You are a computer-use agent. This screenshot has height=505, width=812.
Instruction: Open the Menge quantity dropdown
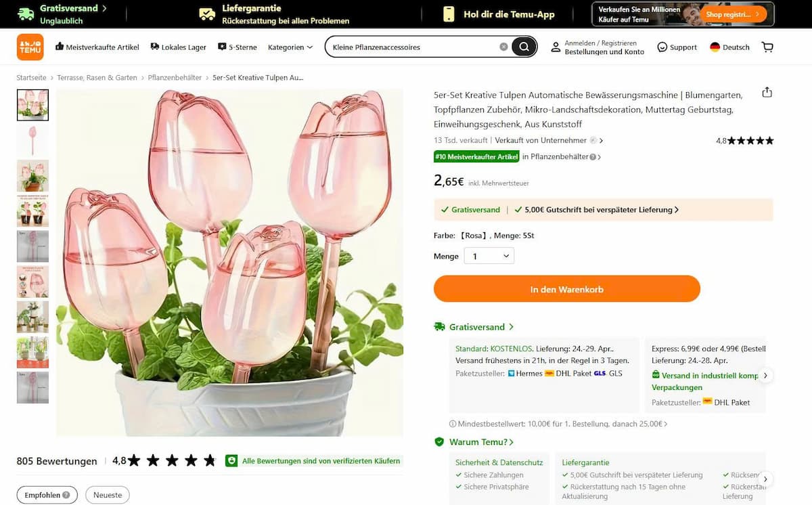point(488,256)
